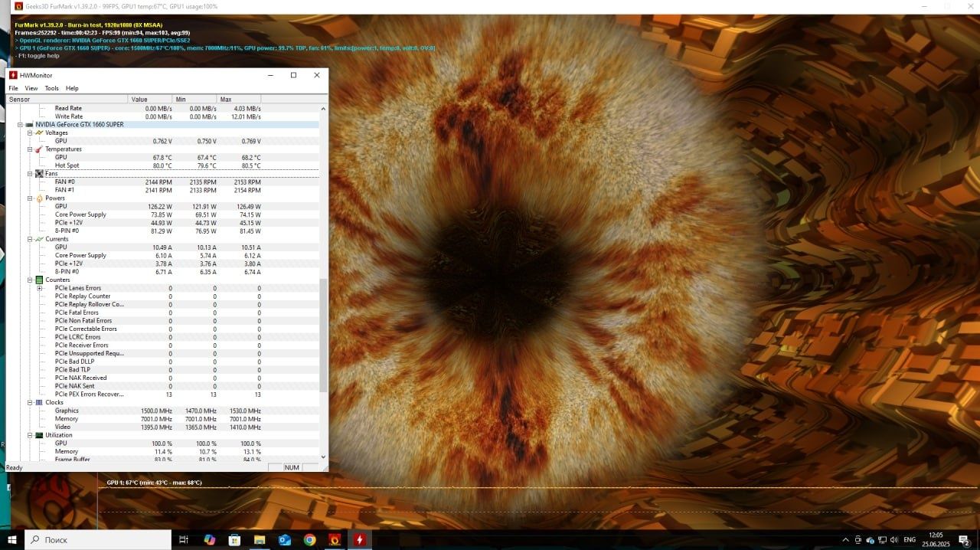Open Microsoft Store from the taskbar
980x550 pixels.
(x=234, y=539)
